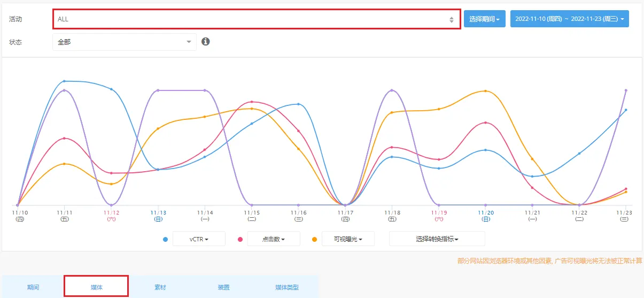
Task: Click the 11/11 axis date label
Action: (64, 215)
